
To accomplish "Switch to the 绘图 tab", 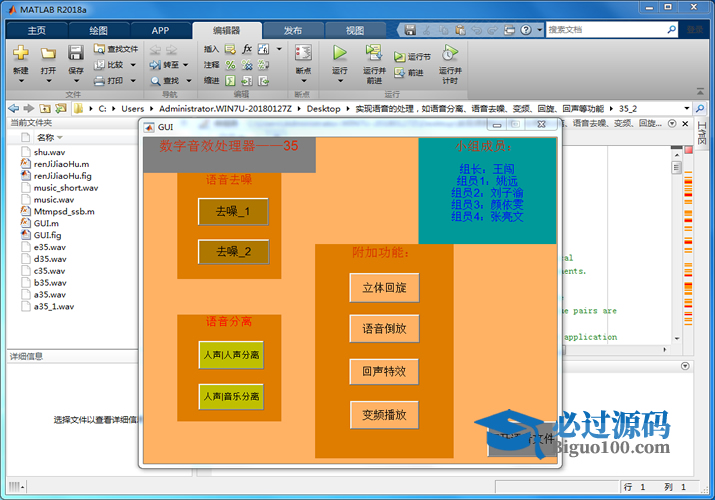I will [98, 31].
